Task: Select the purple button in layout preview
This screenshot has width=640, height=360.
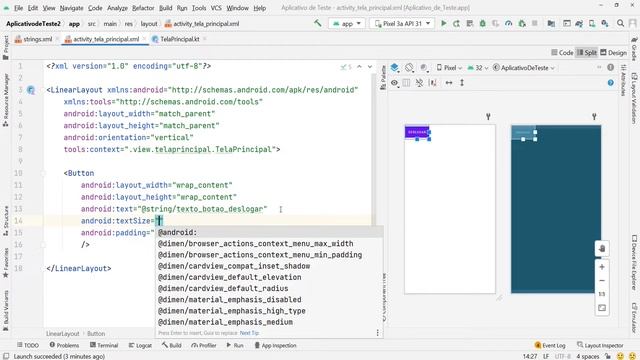Action: (417, 132)
